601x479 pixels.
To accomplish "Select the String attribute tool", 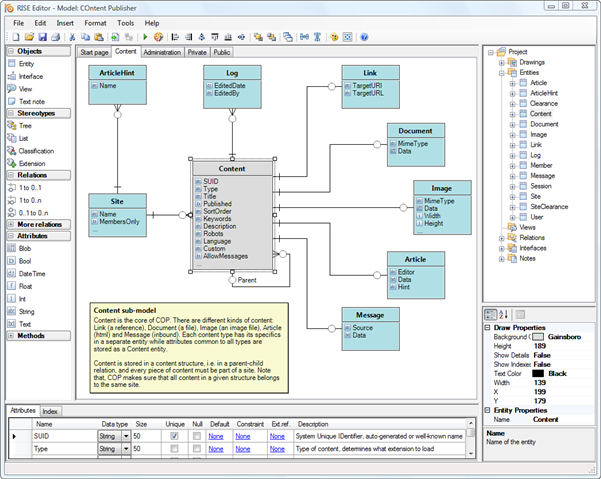I will pyautogui.click(x=26, y=312).
